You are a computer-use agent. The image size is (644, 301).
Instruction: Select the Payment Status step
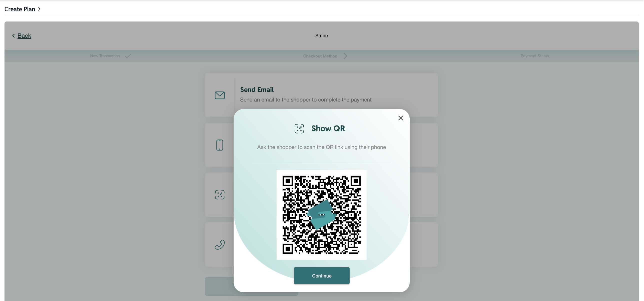point(535,56)
